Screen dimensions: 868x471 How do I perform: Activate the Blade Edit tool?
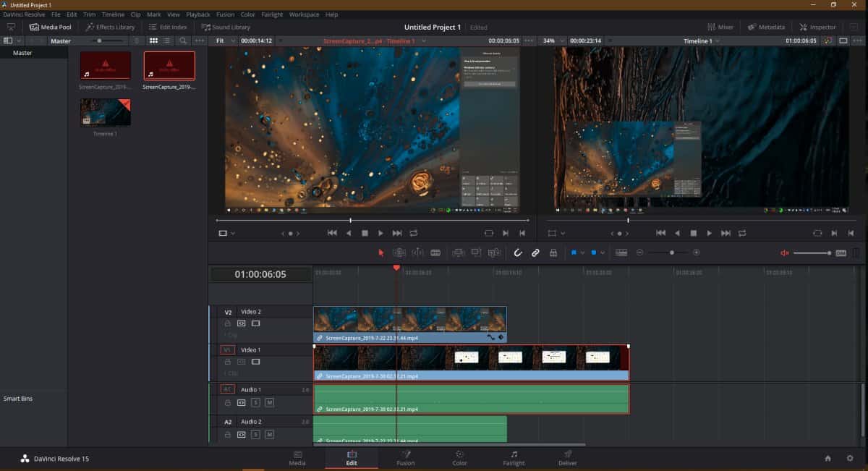[x=435, y=253]
